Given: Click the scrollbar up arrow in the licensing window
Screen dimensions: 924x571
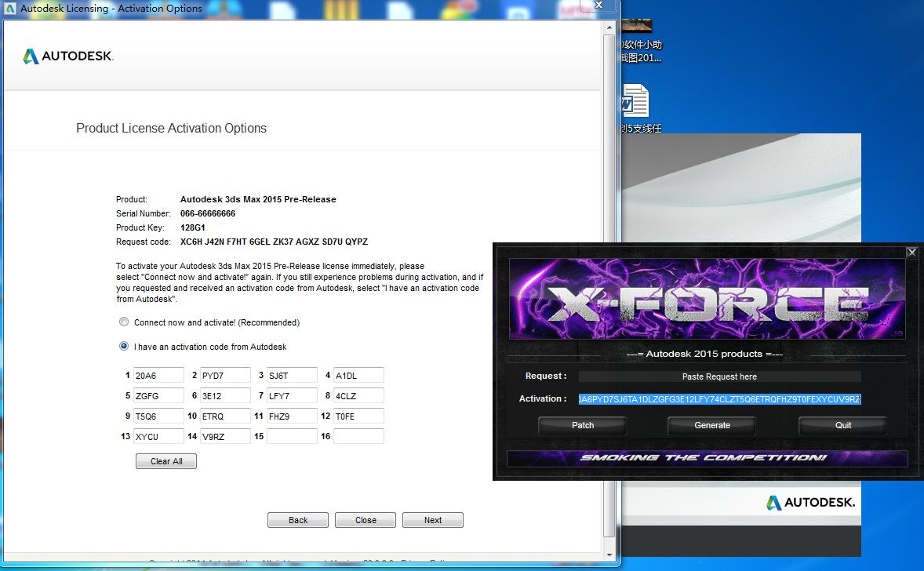Looking at the screenshot, I should pyautogui.click(x=609, y=27).
